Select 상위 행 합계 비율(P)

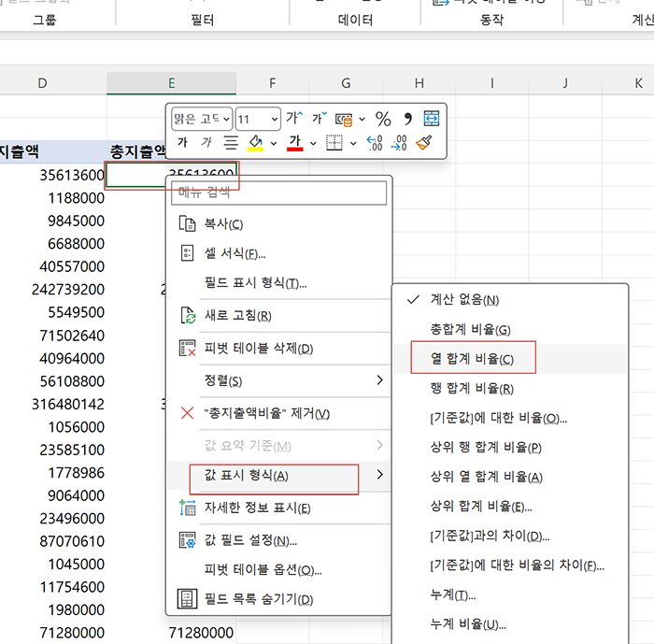[510, 448]
